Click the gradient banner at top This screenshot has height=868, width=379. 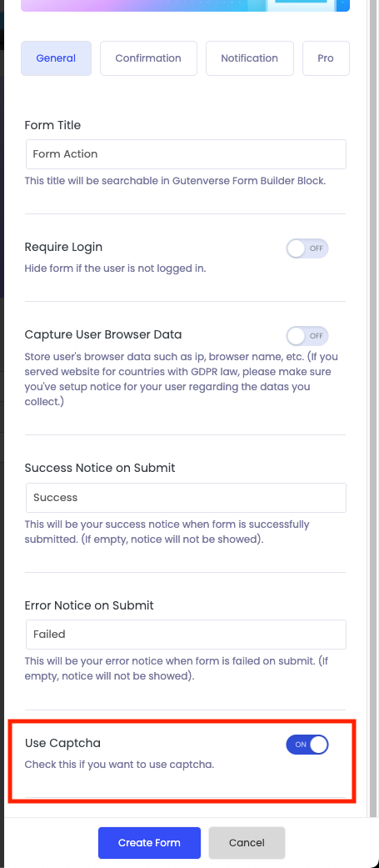[186, 6]
